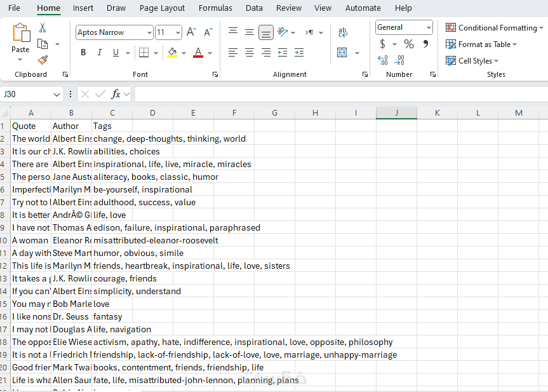Click the 'Quote' header cell

(30, 126)
